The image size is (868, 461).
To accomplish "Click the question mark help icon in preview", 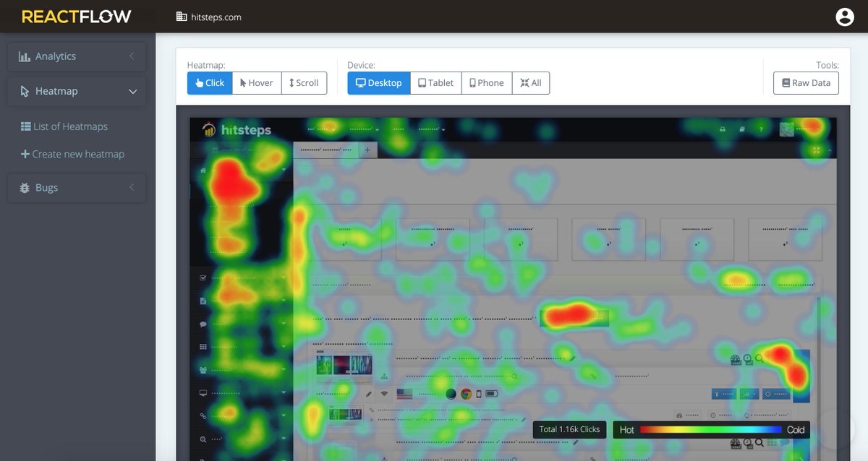I will [760, 130].
